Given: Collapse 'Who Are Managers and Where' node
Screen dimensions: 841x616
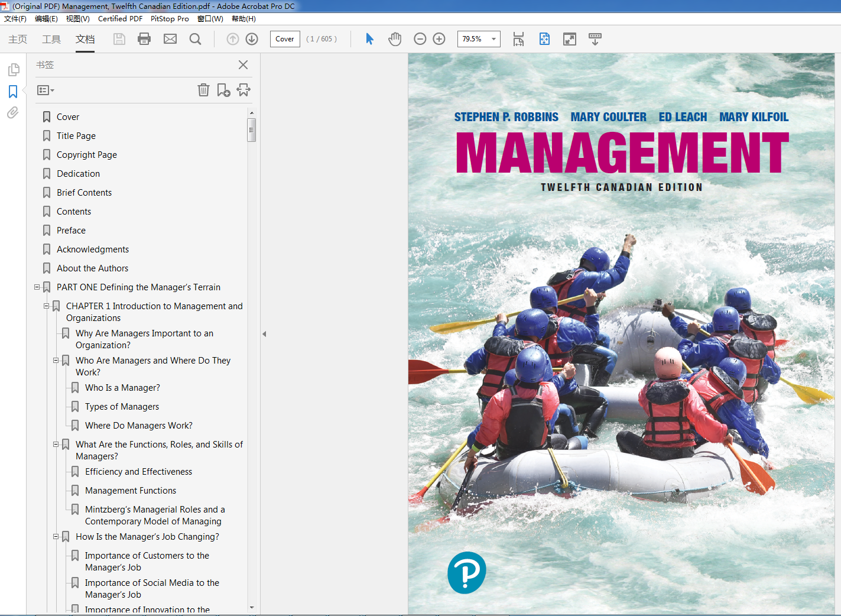Looking at the screenshot, I should click(x=56, y=360).
